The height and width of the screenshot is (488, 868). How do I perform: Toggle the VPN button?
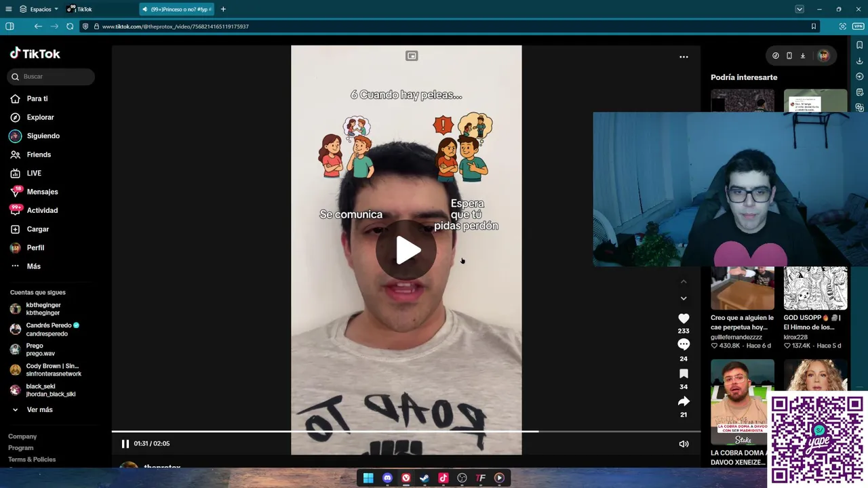coord(858,26)
